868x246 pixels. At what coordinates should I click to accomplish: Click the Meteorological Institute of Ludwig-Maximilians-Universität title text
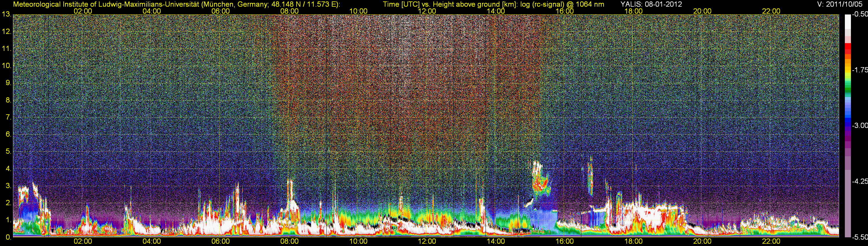pos(176,4)
